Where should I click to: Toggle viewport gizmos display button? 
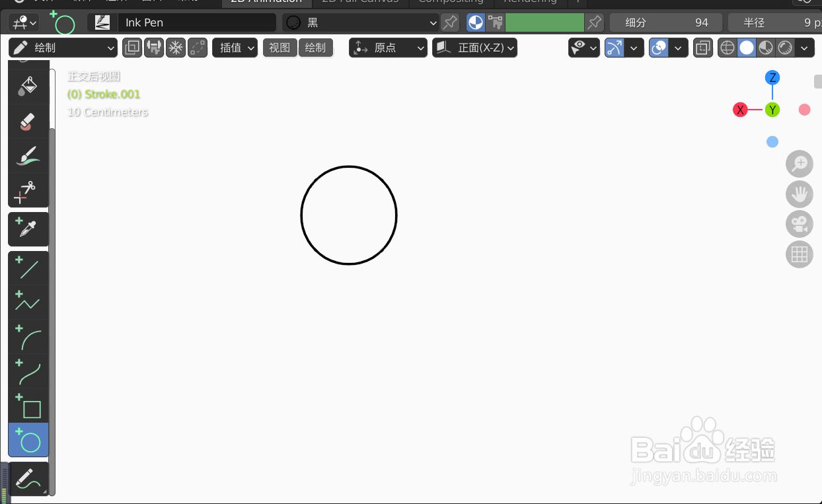coord(615,48)
